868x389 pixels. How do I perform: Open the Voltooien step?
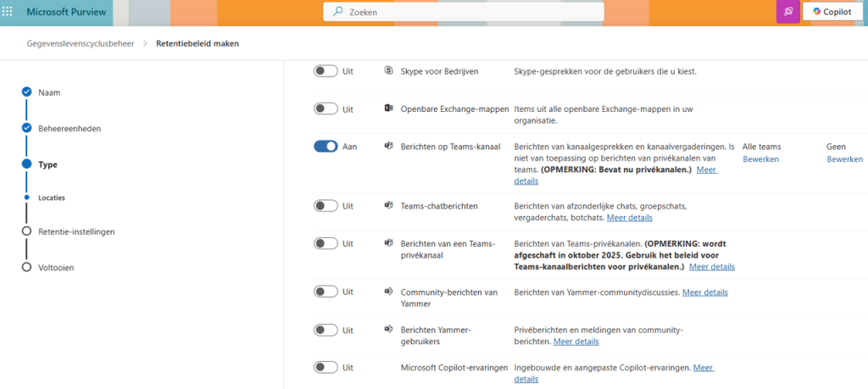tap(56, 268)
